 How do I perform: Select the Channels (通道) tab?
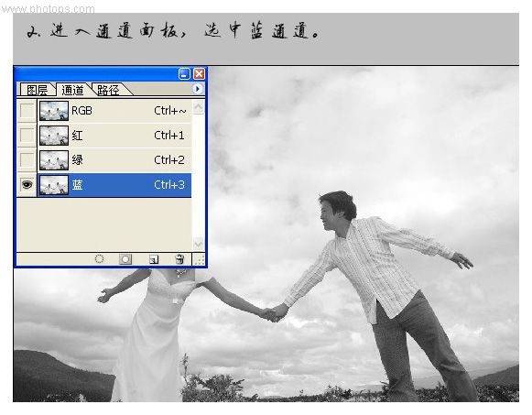coord(72,90)
